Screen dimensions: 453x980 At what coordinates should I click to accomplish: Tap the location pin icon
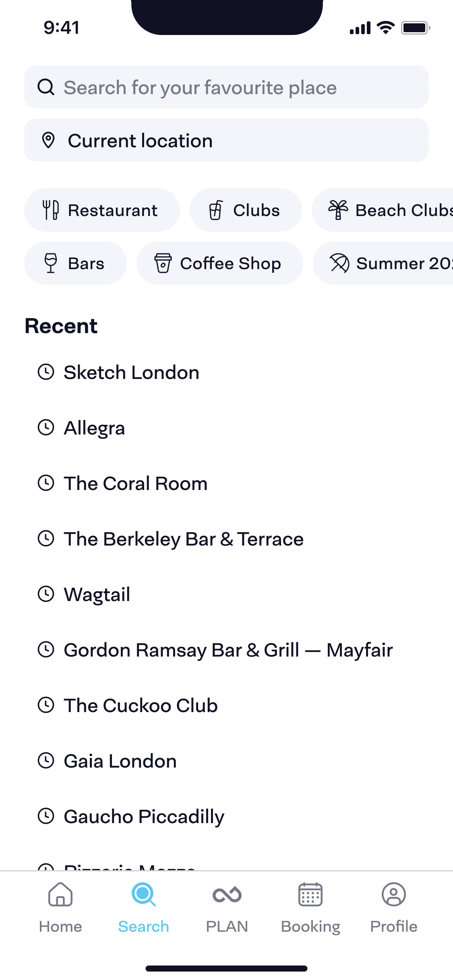tap(48, 140)
